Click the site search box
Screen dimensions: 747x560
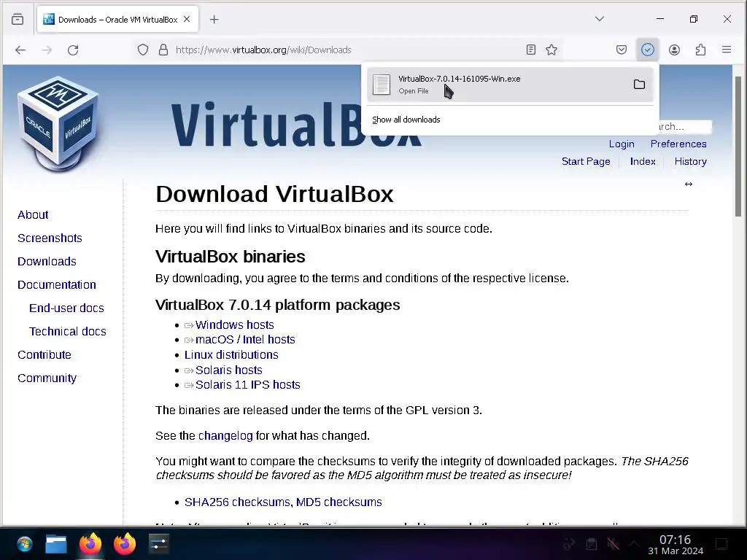[x=684, y=127]
